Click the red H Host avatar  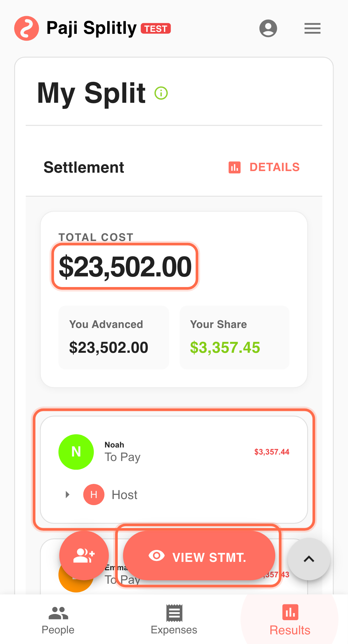pos(94,495)
